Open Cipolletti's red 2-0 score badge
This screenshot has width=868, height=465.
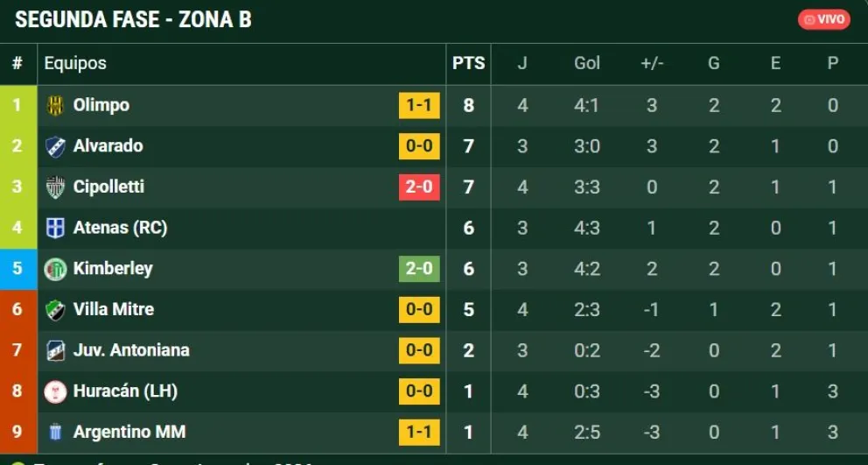pos(419,187)
